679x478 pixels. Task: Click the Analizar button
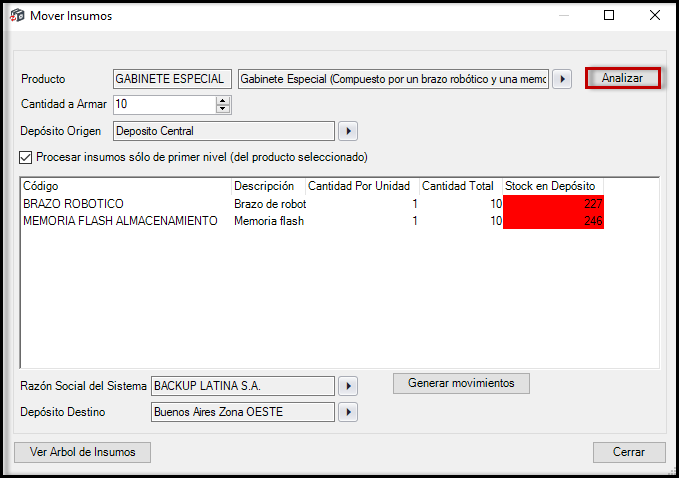tap(623, 78)
